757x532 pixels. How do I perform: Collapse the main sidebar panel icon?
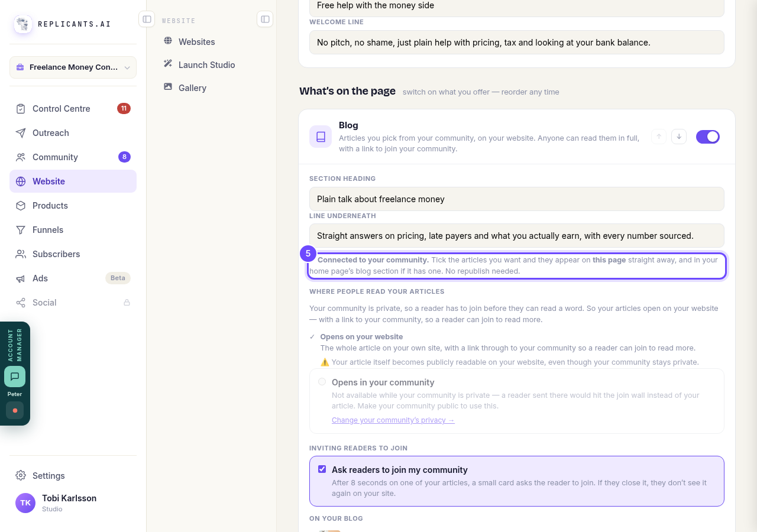pyautogui.click(x=147, y=19)
